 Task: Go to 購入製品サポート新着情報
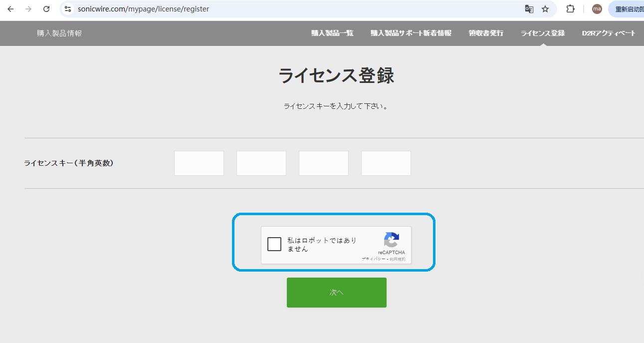pos(411,33)
